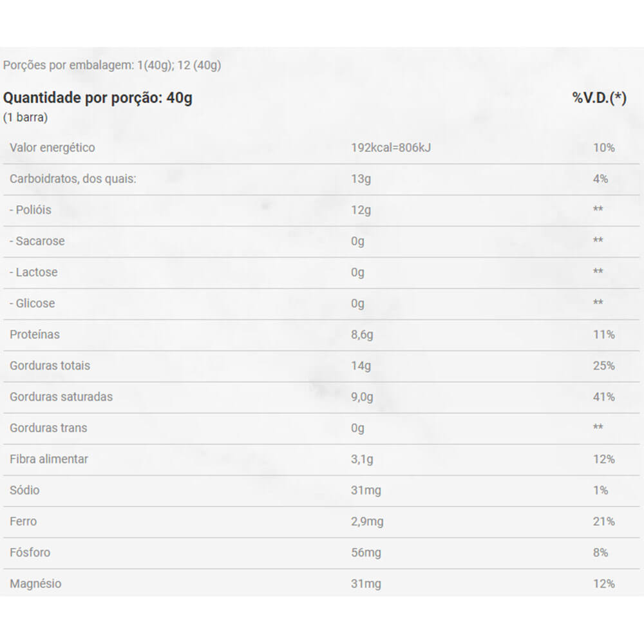The image size is (644, 644).
Task: Select the "Fibra alimentar" row label
Action: [49, 459]
